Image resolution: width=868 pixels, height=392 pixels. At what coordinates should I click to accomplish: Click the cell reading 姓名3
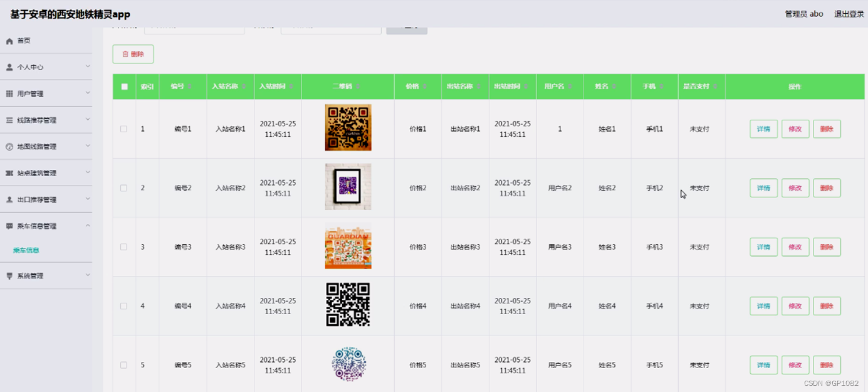[x=607, y=247]
